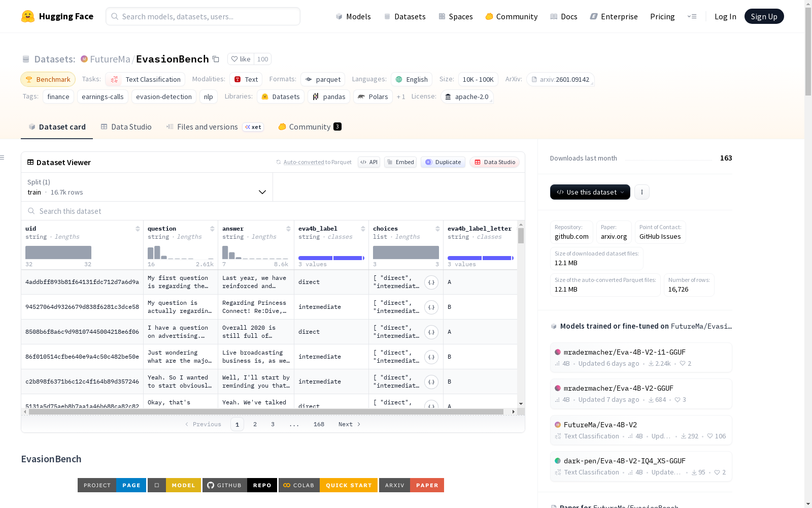
Task: Sort the question column
Action: click(212, 229)
